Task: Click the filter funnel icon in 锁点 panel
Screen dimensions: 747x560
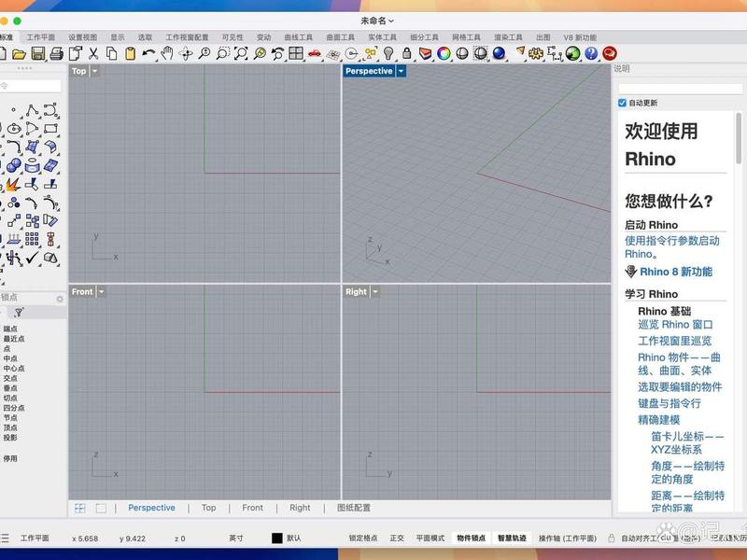Action: point(19,313)
